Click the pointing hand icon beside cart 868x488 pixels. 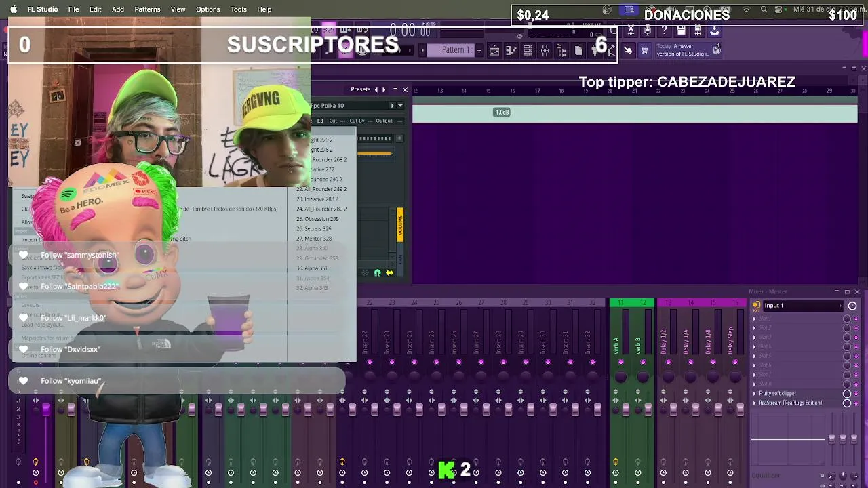628,50
